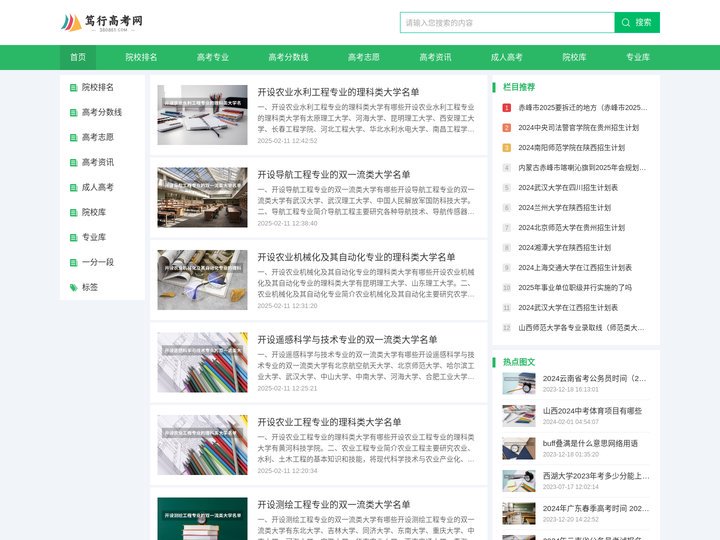Viewport: 720px width, 540px height.
Task: Open 2024武汉大学在江西招生计划表
Action: coord(568,307)
